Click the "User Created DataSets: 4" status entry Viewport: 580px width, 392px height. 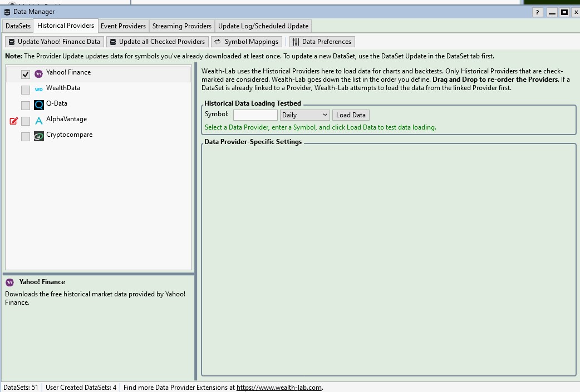(x=81, y=388)
